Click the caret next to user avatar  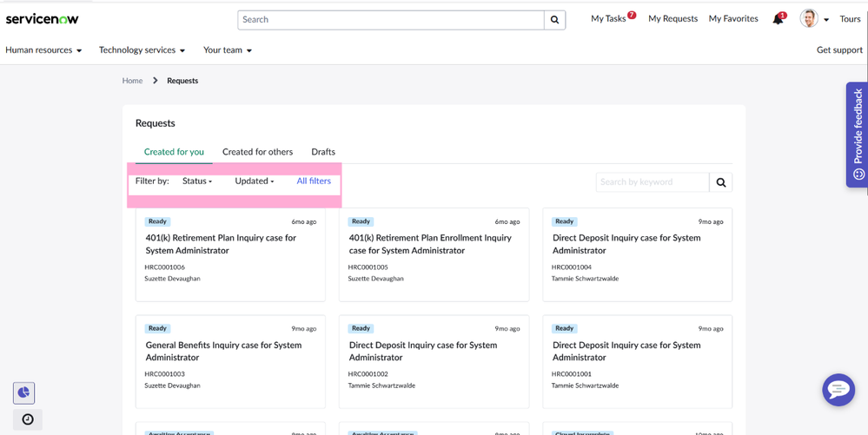point(826,19)
